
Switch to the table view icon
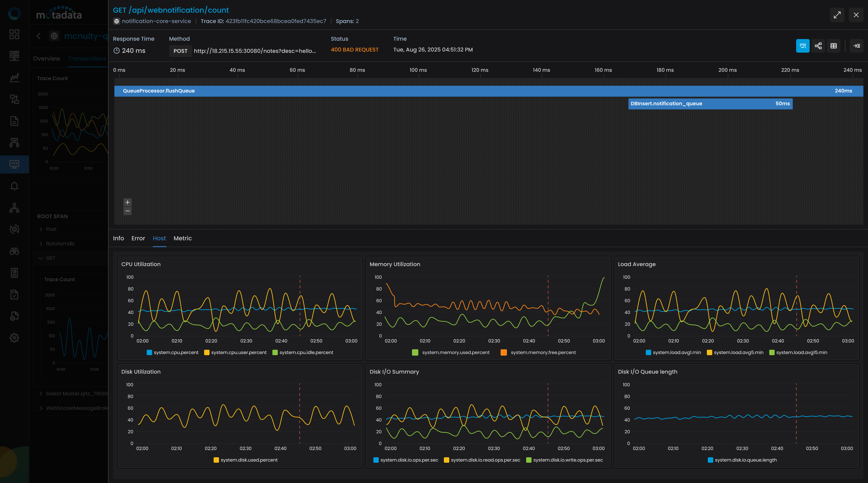coord(834,46)
